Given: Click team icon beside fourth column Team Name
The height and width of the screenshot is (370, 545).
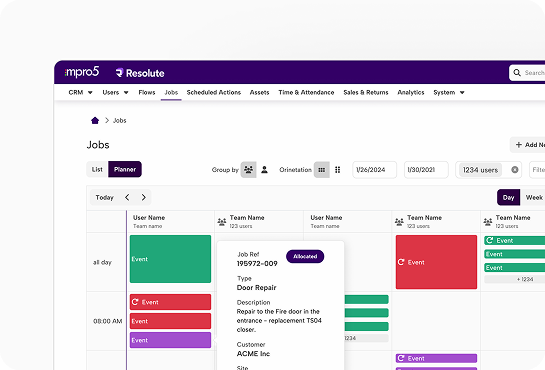Looking at the screenshot, I should 399,221.
